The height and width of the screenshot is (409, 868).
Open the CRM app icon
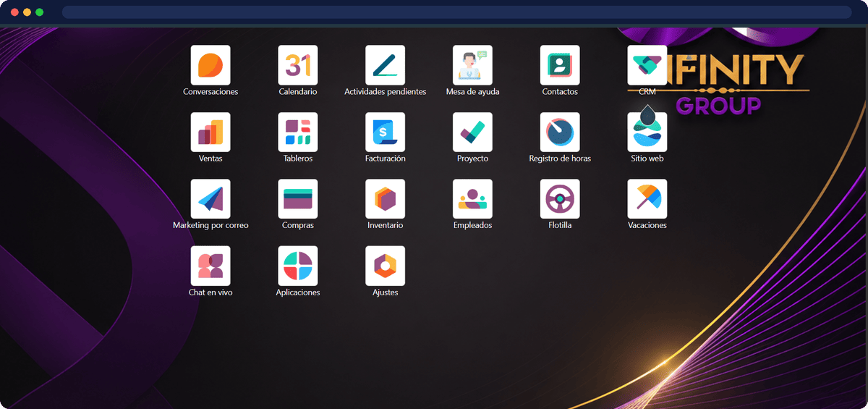(x=647, y=65)
